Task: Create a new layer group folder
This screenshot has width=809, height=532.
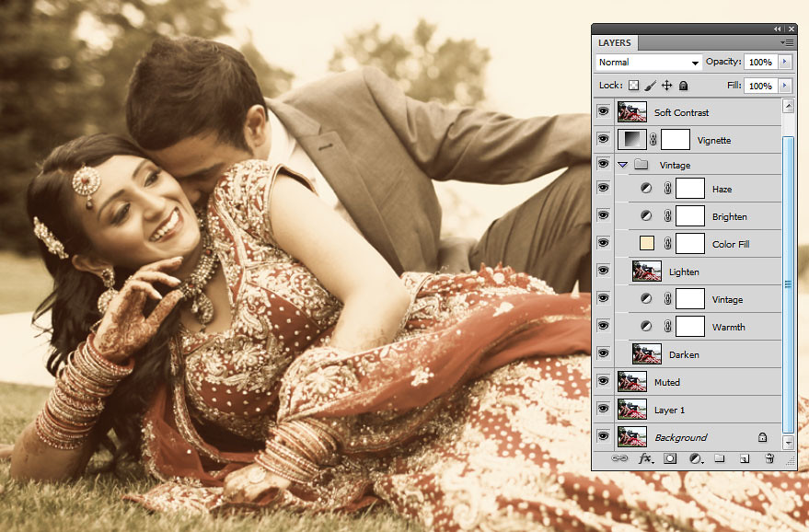Action: click(x=721, y=457)
